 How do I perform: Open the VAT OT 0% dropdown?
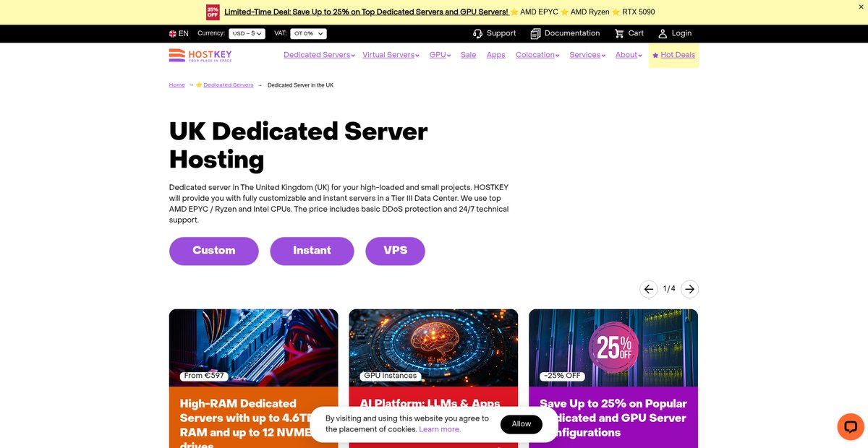[308, 34]
